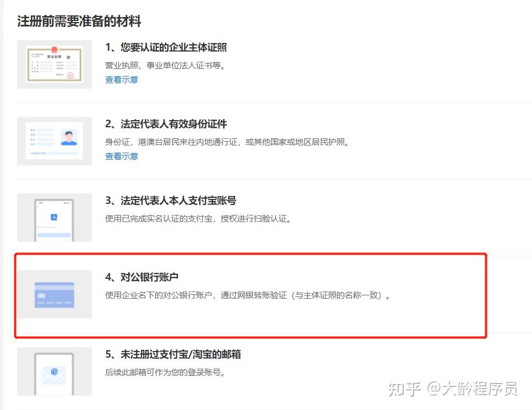Viewport: 532px width, 410px height.
Task: Select item 2 法定代表人有效身份证件
Action: tap(165, 124)
